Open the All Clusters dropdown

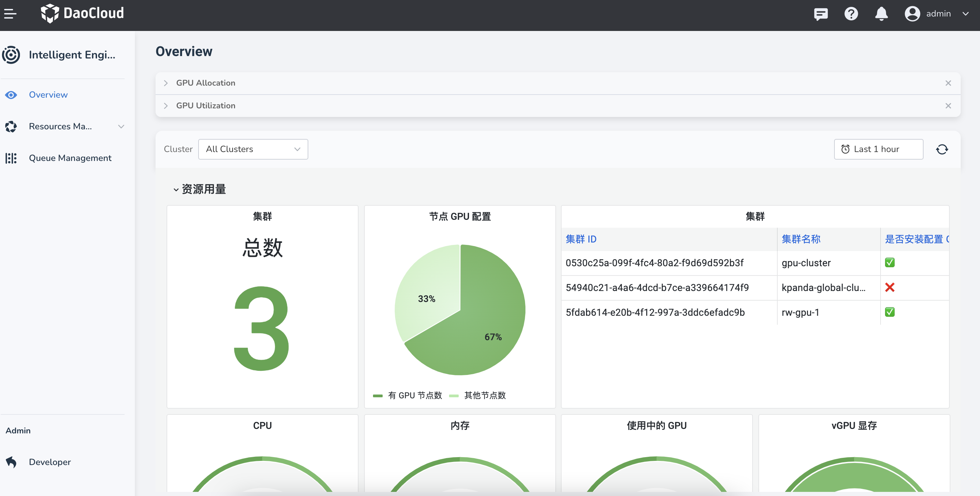[253, 149]
